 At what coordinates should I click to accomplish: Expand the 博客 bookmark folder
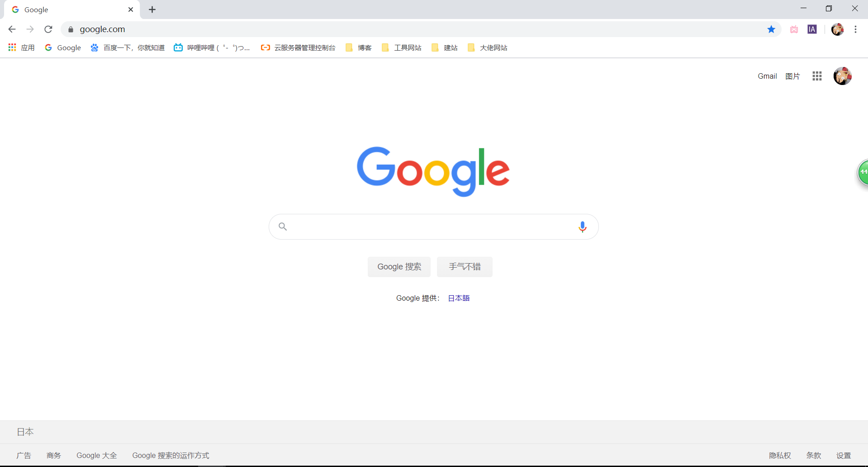(358, 47)
